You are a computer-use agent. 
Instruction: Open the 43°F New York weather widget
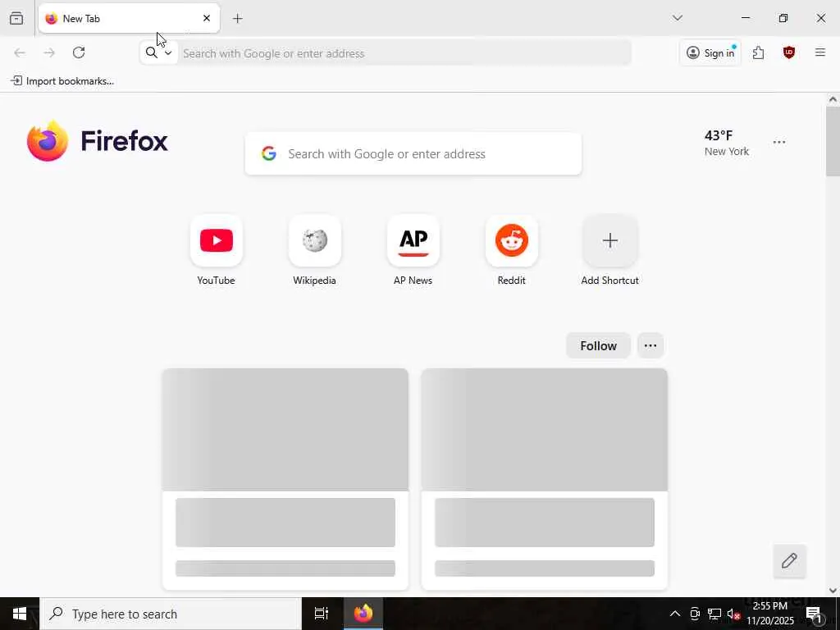pos(727,143)
